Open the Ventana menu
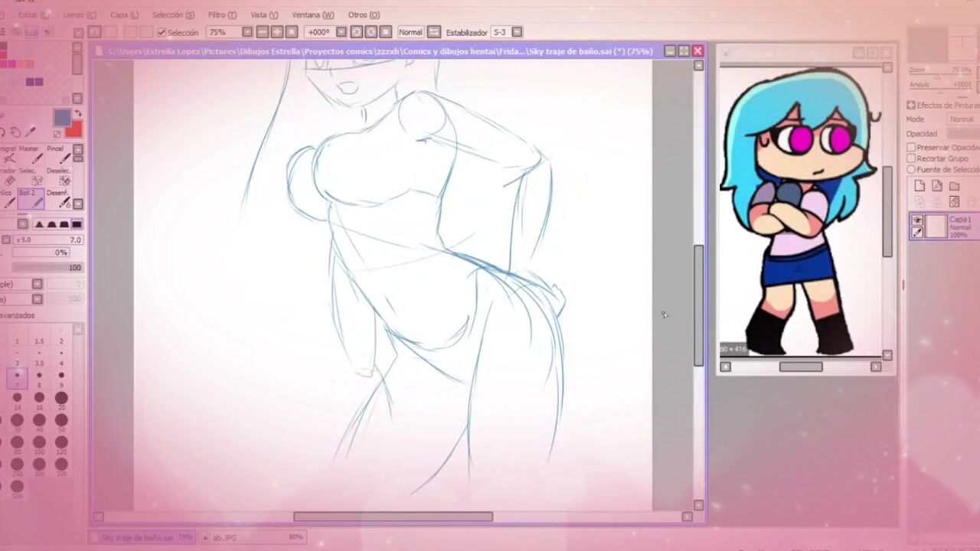Screen dimensions: 980x551 [312, 15]
